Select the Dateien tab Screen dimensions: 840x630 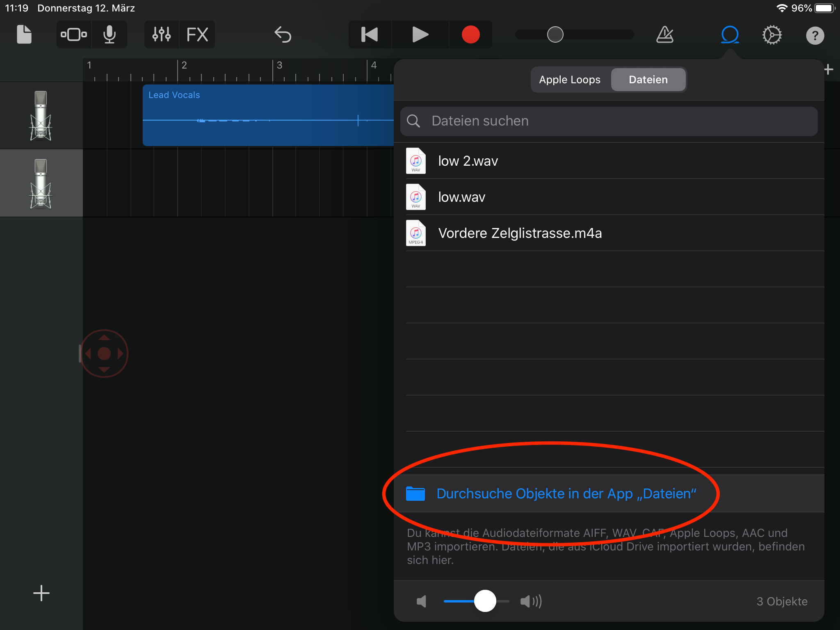648,80
